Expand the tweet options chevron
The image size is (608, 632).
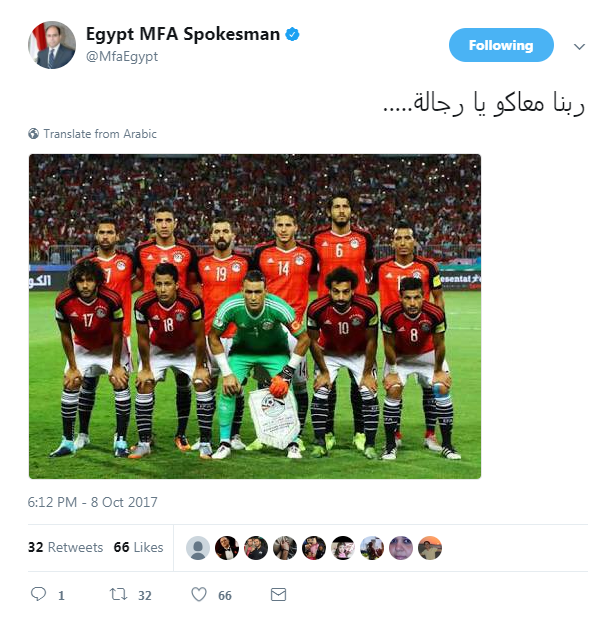(579, 47)
